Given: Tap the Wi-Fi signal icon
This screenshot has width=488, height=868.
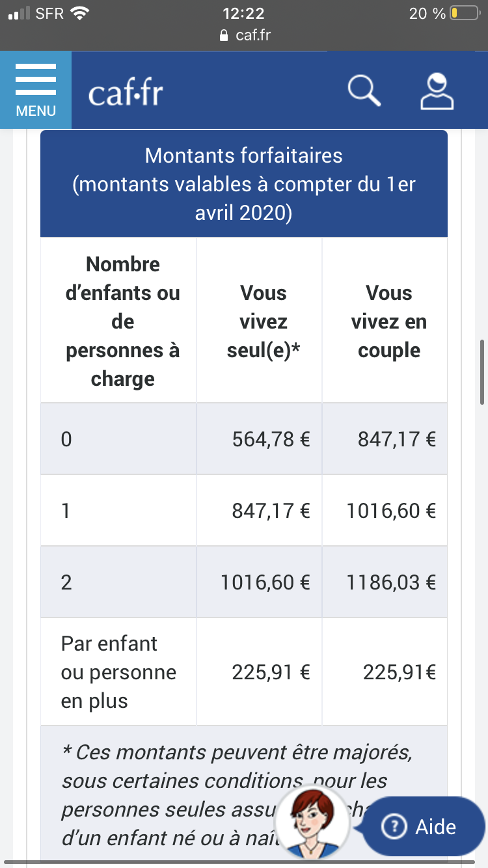Looking at the screenshot, I should [80, 13].
